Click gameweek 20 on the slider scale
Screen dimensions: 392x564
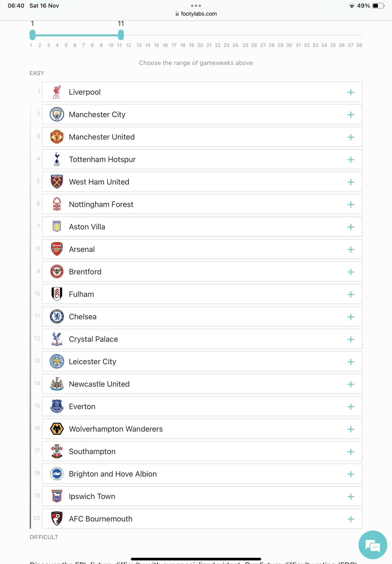(x=200, y=45)
